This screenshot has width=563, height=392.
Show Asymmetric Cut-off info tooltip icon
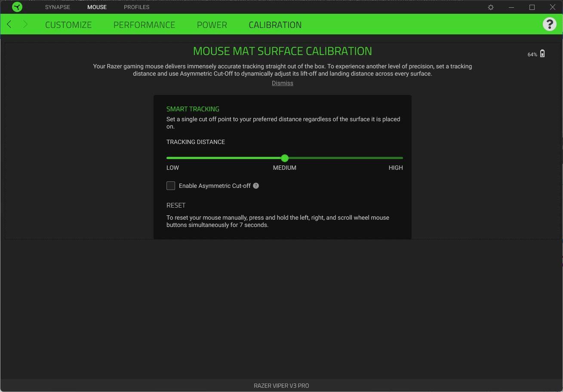click(x=256, y=186)
